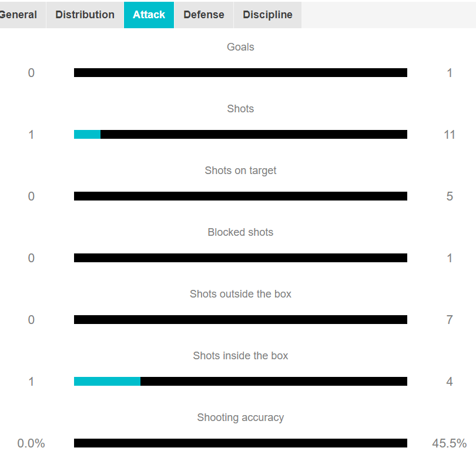Click the Shots on target bar

coord(240,196)
